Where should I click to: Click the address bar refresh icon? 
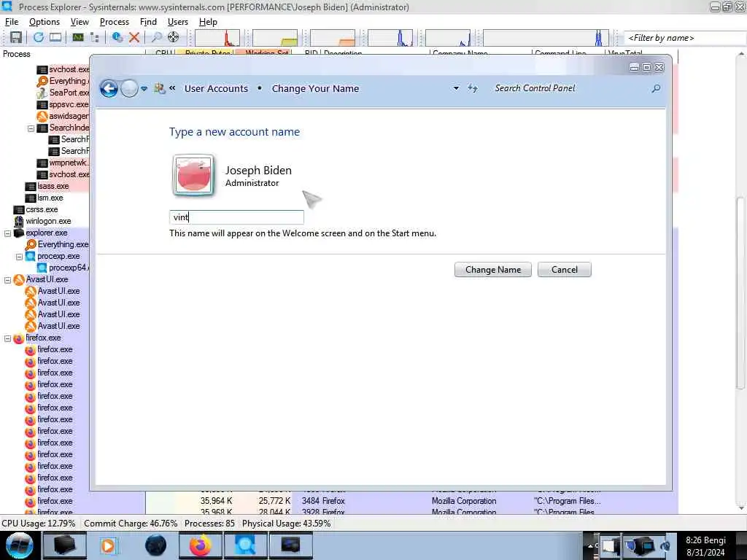tap(472, 88)
